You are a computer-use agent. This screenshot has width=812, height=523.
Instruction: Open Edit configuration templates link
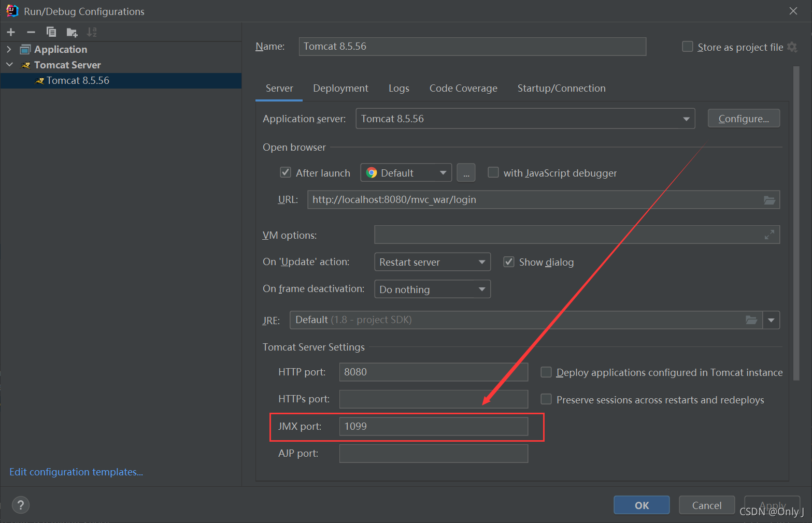point(76,472)
